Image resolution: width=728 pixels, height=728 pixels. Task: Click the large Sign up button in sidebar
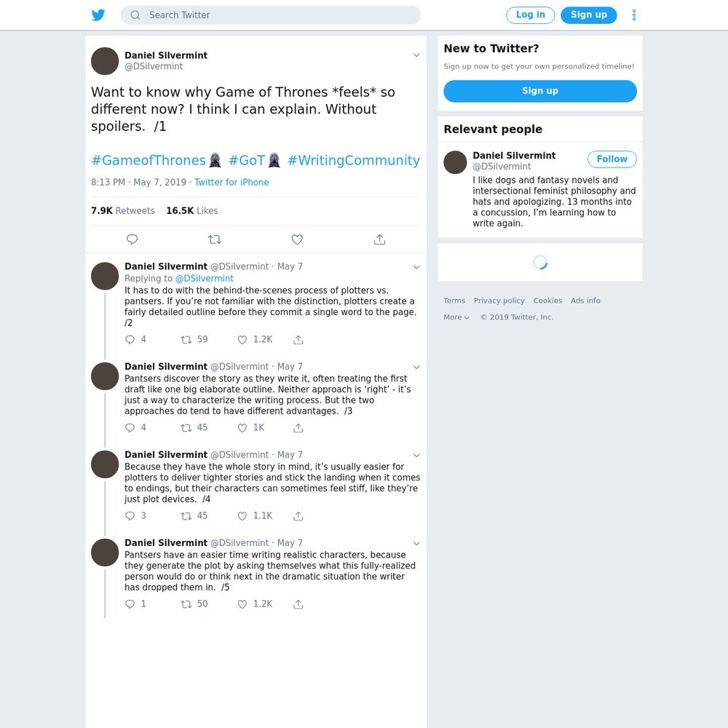[x=540, y=91]
